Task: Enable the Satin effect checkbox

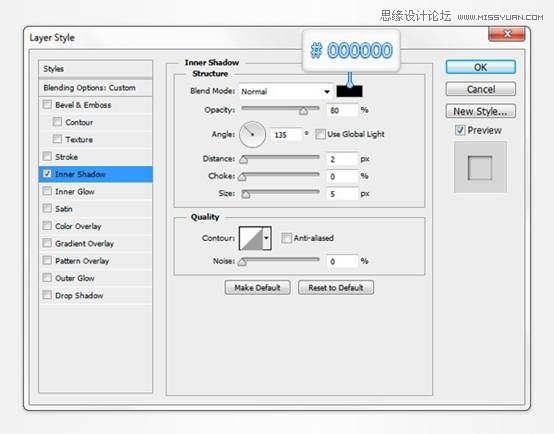Action: tap(47, 209)
